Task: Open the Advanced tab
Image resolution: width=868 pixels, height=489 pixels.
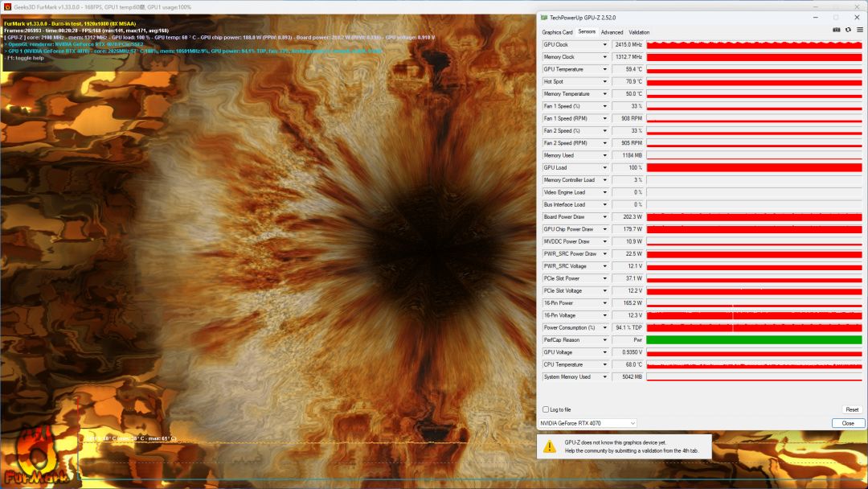Action: pyautogui.click(x=612, y=32)
